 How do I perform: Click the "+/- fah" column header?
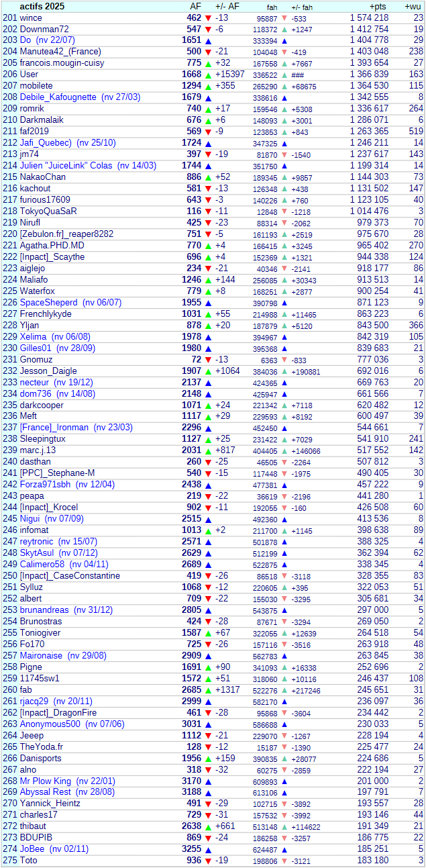click(302, 7)
